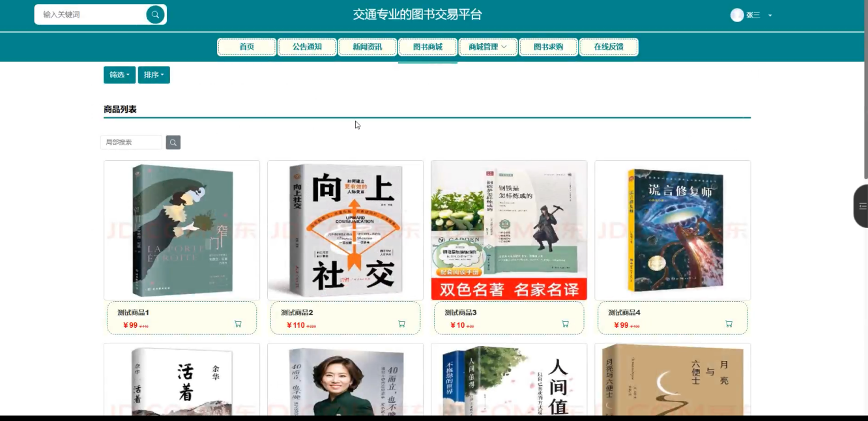Open the 筛选 filter dropdown
Screen dimensions: 868x421
119,75
